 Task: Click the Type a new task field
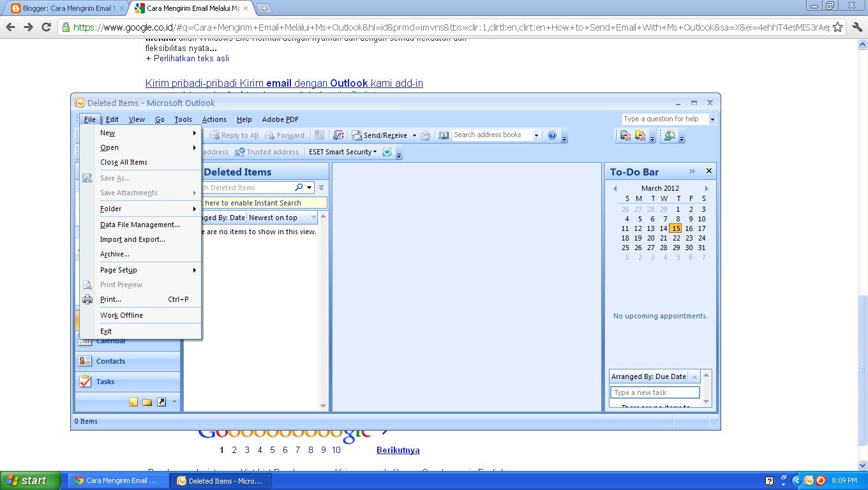(x=655, y=392)
